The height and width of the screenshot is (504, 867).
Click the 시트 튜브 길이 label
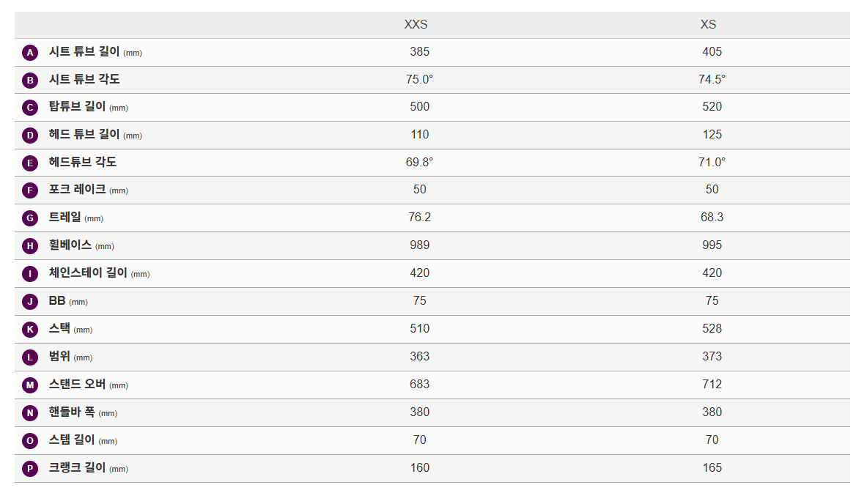click(x=84, y=52)
